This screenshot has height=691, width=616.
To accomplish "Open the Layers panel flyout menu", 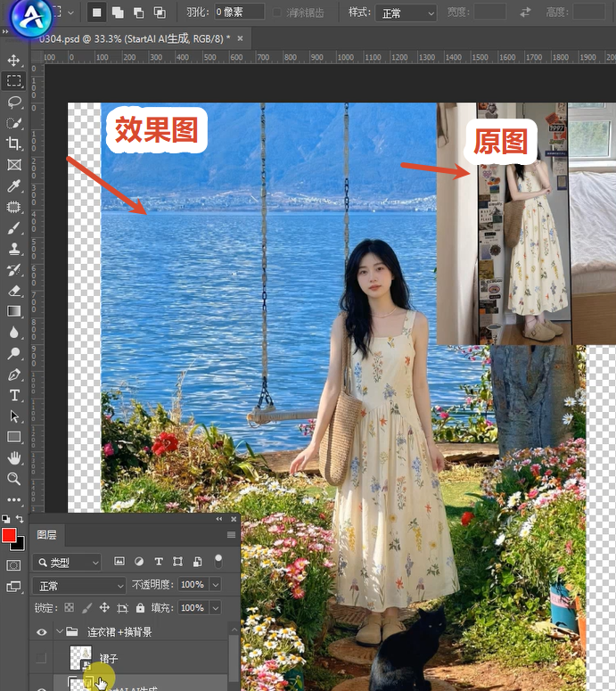I will [231, 535].
